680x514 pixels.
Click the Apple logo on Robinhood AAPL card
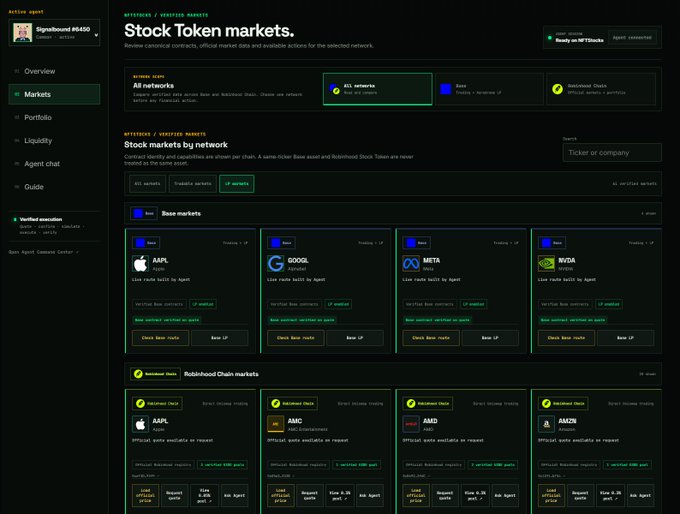tap(141, 424)
